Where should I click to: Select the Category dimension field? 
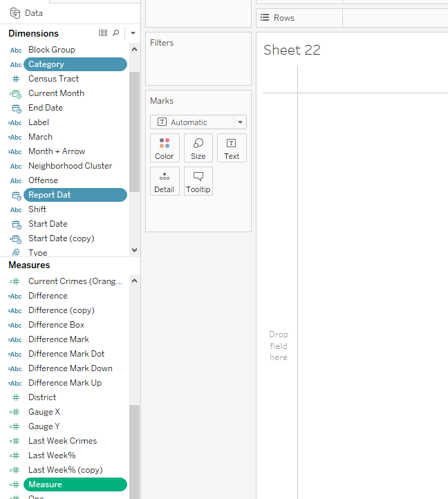click(75, 64)
